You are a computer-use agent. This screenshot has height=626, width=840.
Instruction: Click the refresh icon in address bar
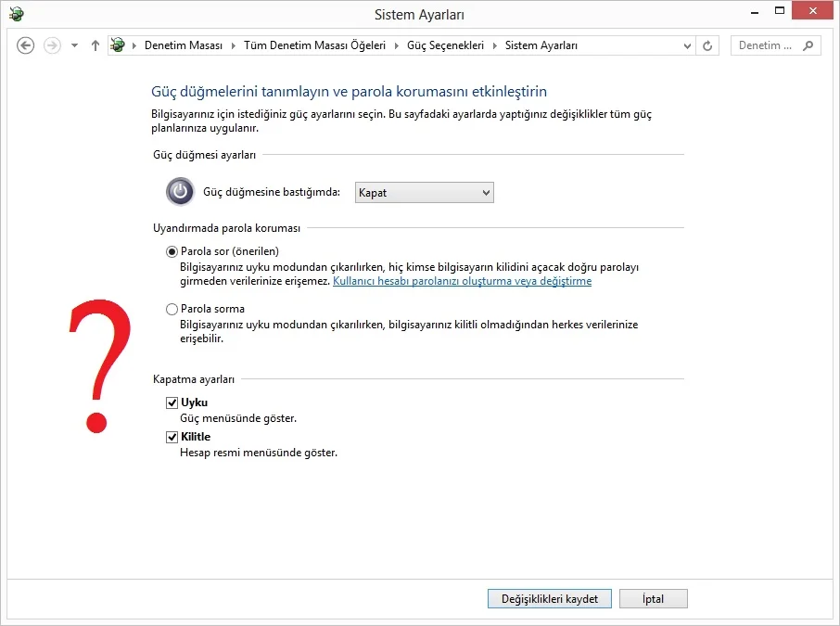(708, 45)
